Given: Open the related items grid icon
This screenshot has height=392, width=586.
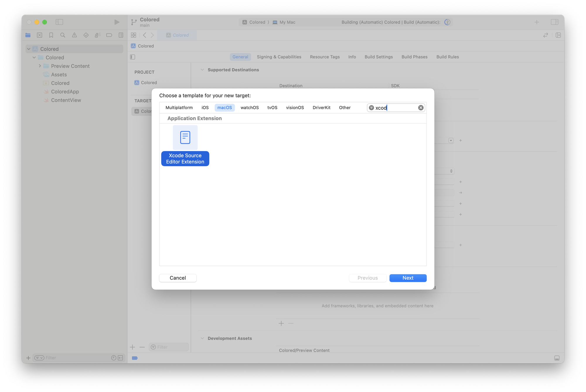Looking at the screenshot, I should pos(134,35).
